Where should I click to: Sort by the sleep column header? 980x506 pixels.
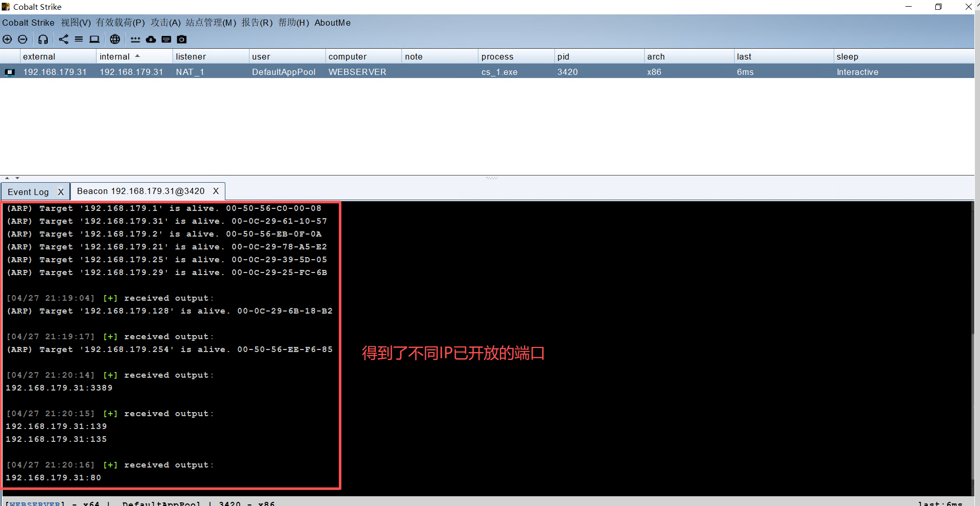(x=904, y=56)
